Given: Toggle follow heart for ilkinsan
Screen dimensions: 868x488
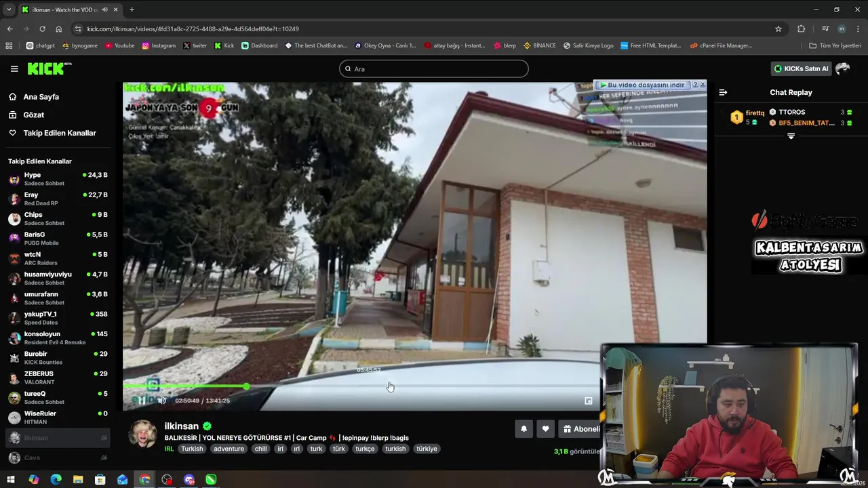Looking at the screenshot, I should tap(545, 428).
